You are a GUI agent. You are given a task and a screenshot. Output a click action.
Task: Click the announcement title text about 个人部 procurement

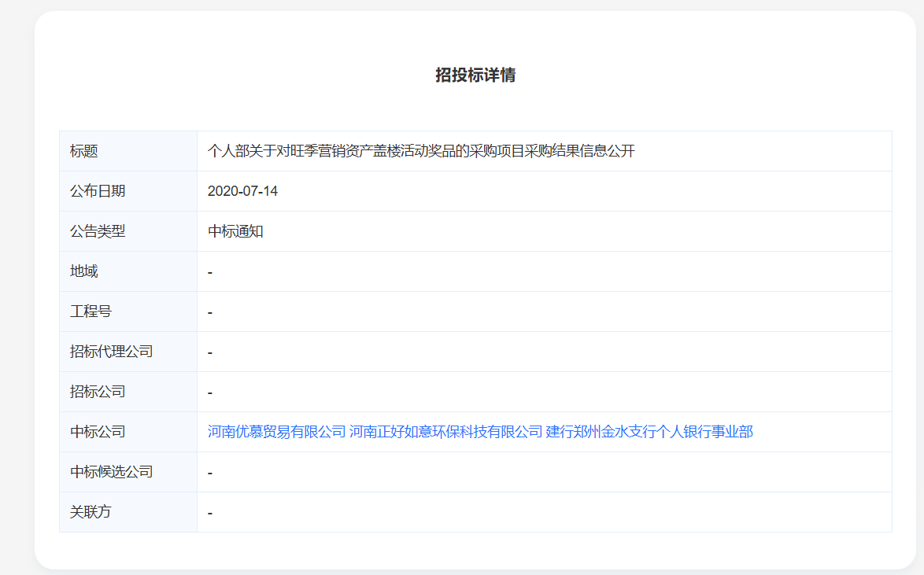pyautogui.click(x=421, y=151)
